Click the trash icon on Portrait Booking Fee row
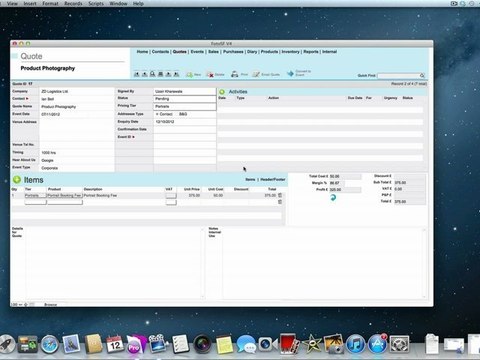Viewport: 480px width, 360px height. click(280, 195)
